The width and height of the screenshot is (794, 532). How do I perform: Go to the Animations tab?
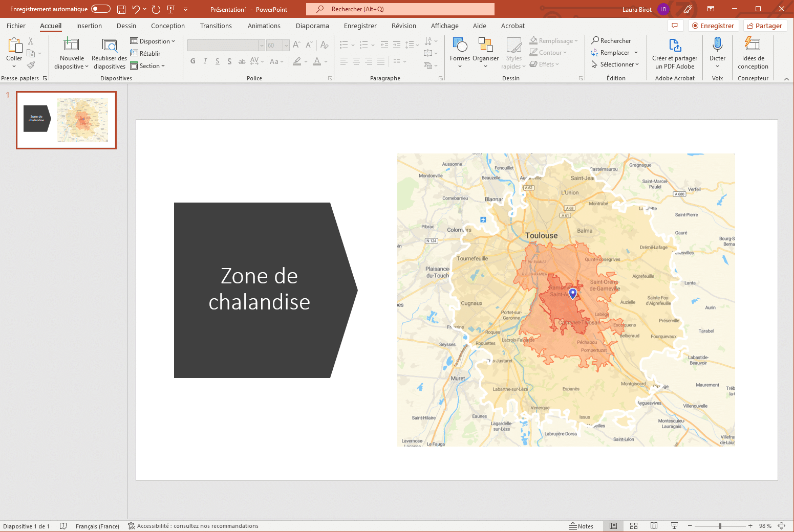tap(264, 26)
